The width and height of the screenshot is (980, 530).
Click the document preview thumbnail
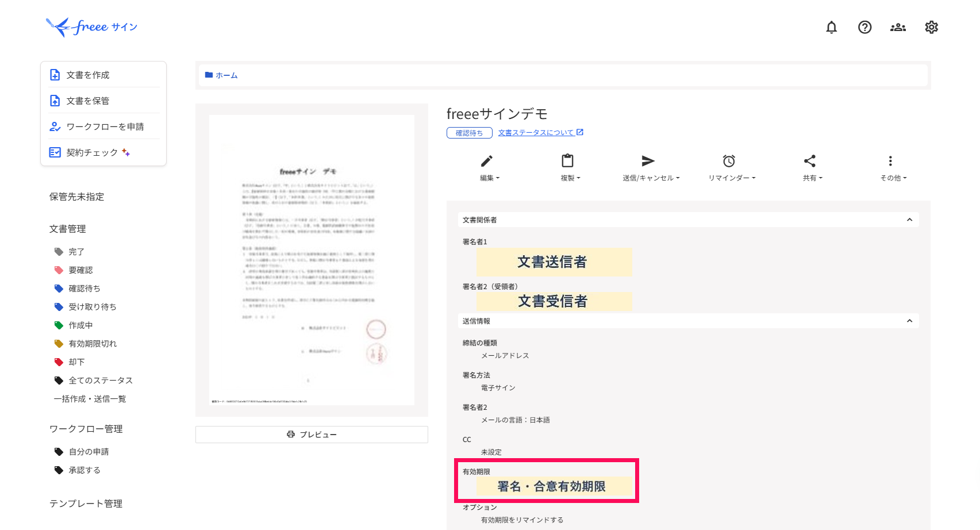312,260
